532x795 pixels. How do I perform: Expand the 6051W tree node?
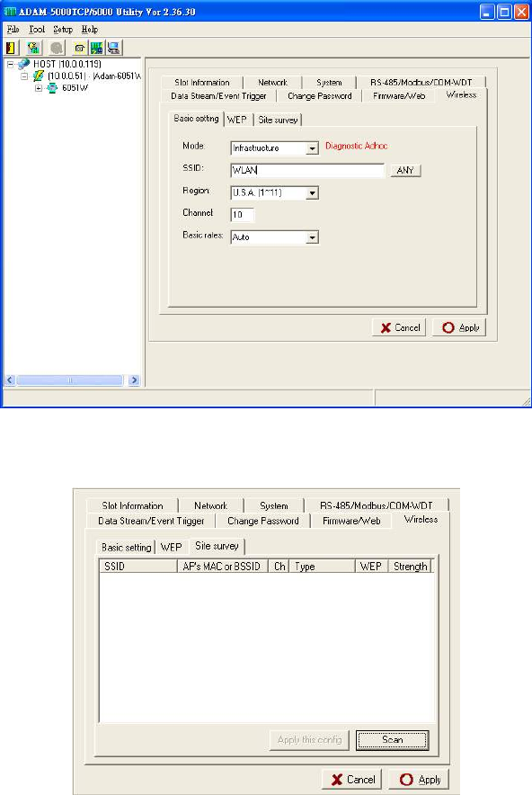39,88
